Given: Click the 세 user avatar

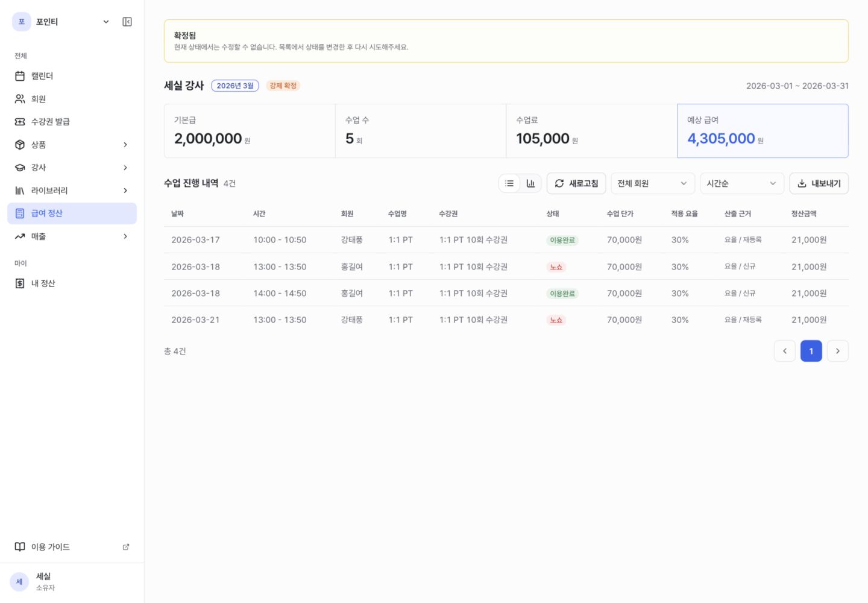Looking at the screenshot, I should tap(19, 582).
